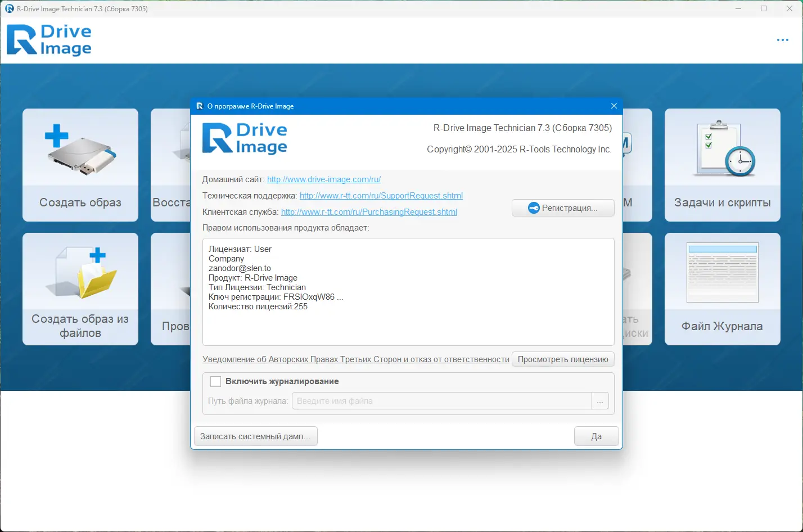Image resolution: width=803 pixels, height=532 pixels.
Task: Click the Регистрация button
Action: (563, 208)
